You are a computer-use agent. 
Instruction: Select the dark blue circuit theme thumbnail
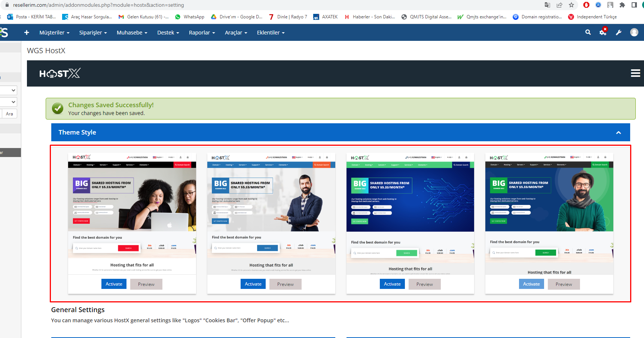(x=410, y=214)
